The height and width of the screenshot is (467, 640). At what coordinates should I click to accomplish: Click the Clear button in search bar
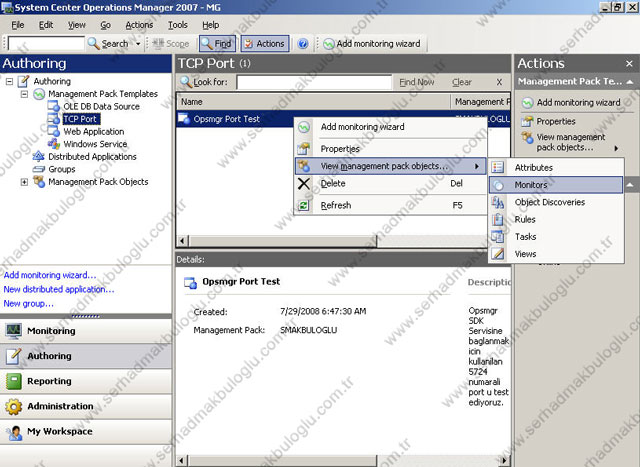tap(462, 82)
